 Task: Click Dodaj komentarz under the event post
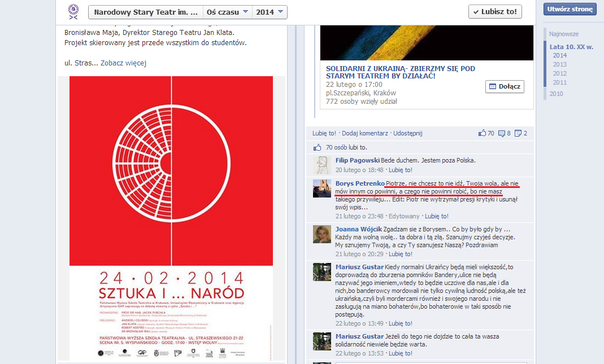click(365, 133)
